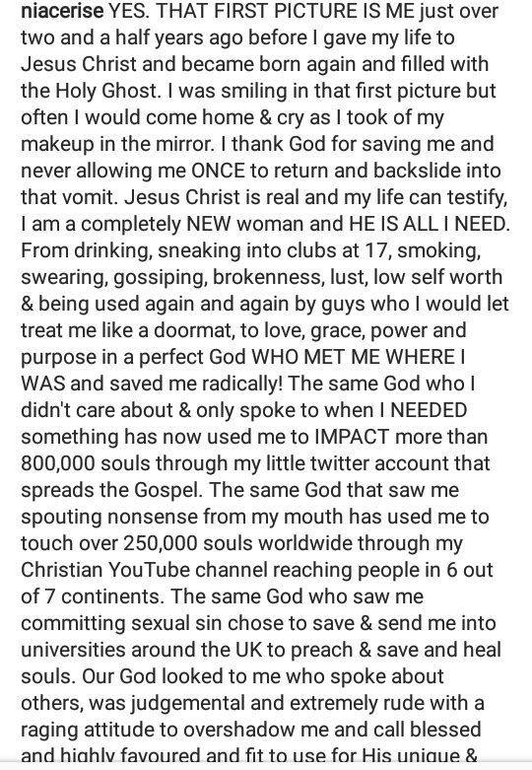Open the niacerise profile username link
The width and height of the screenshot is (532, 770).
click(62, 11)
